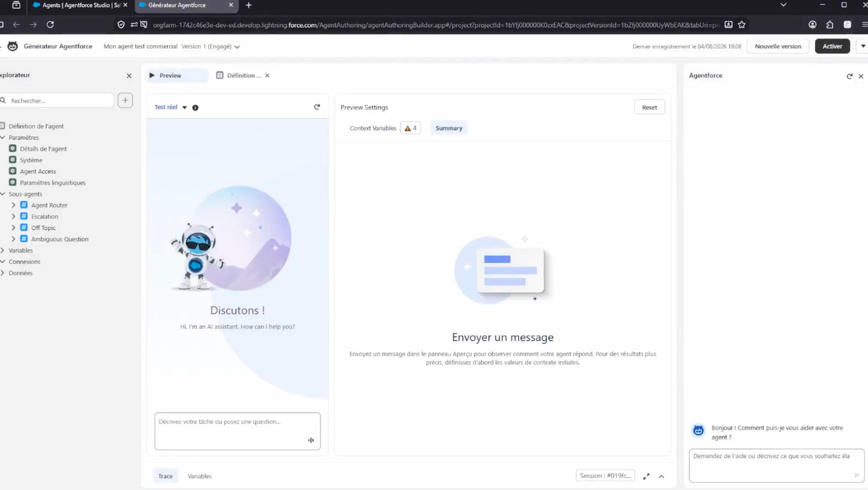868x490 pixels.
Task: Focus the Agentforce assistant help input
Action: [777, 465]
